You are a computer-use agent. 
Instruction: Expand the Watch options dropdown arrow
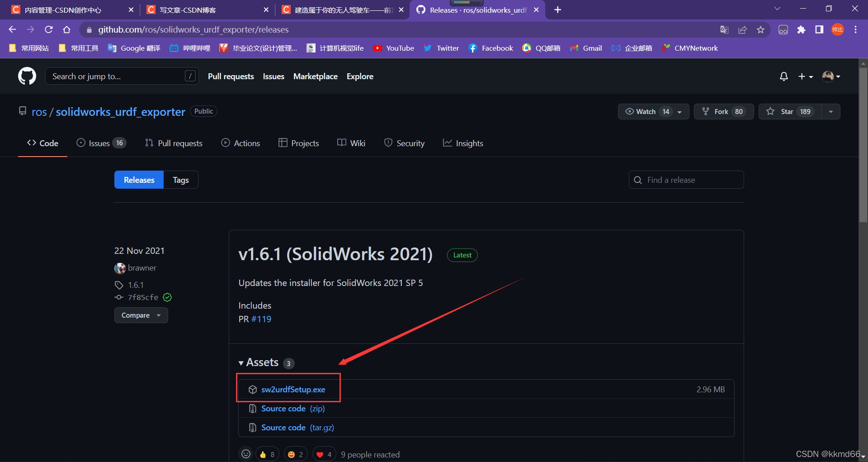pos(679,112)
